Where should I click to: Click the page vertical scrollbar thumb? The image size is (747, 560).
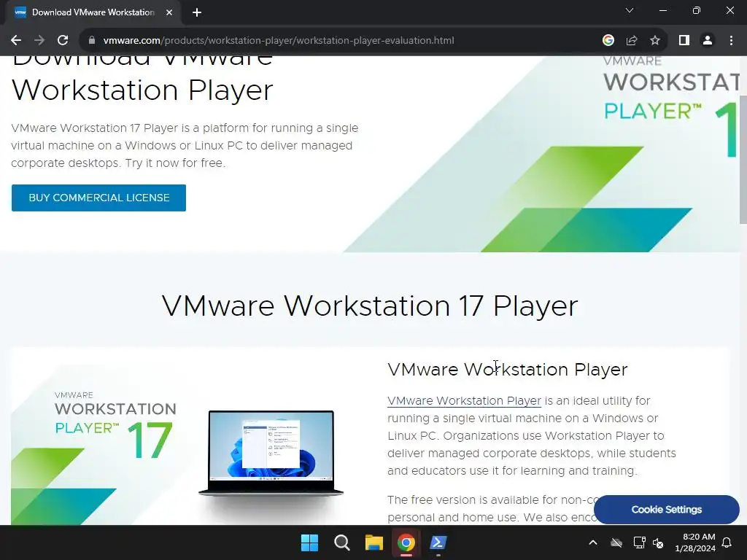tap(743, 158)
